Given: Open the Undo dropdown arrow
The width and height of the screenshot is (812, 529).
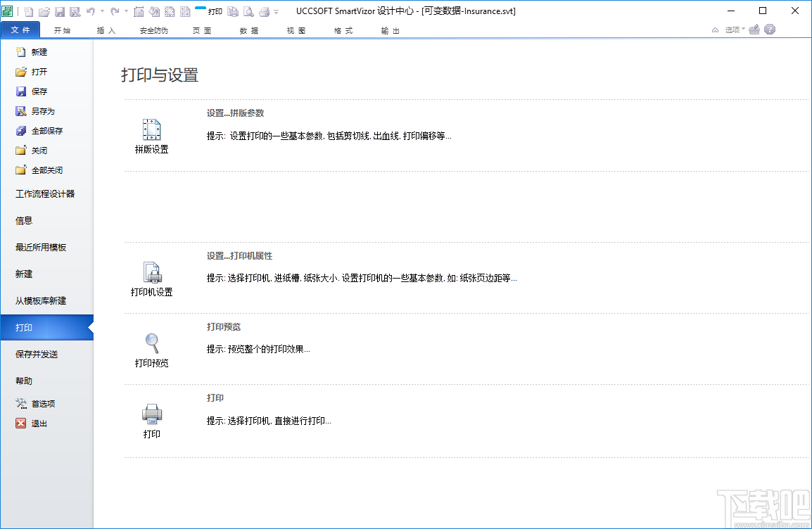Looking at the screenshot, I should coord(102,11).
